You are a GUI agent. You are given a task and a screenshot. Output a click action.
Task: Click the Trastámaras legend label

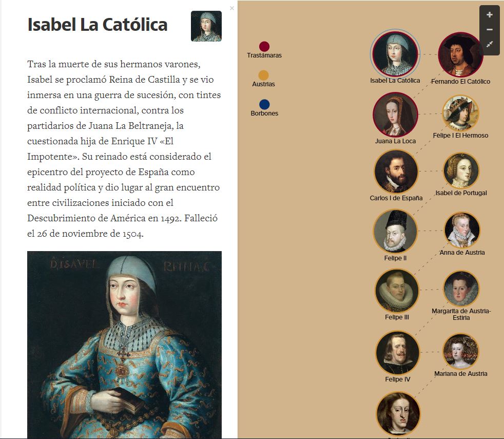[264, 55]
